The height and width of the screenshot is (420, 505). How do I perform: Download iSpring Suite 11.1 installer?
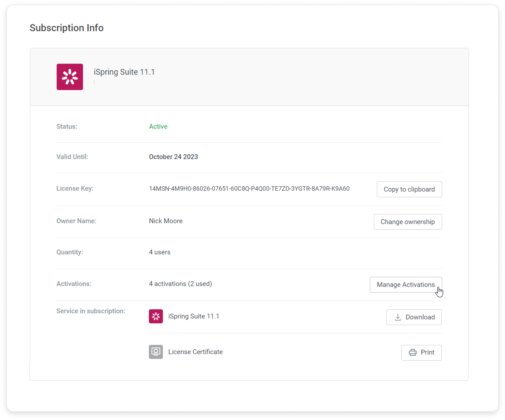414,317
